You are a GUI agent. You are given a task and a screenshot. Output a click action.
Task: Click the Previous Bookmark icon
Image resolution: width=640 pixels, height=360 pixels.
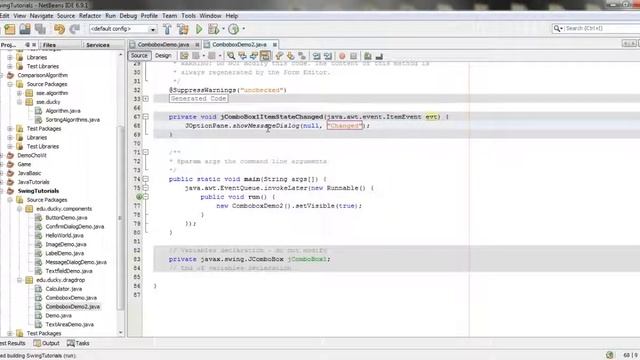[279, 56]
